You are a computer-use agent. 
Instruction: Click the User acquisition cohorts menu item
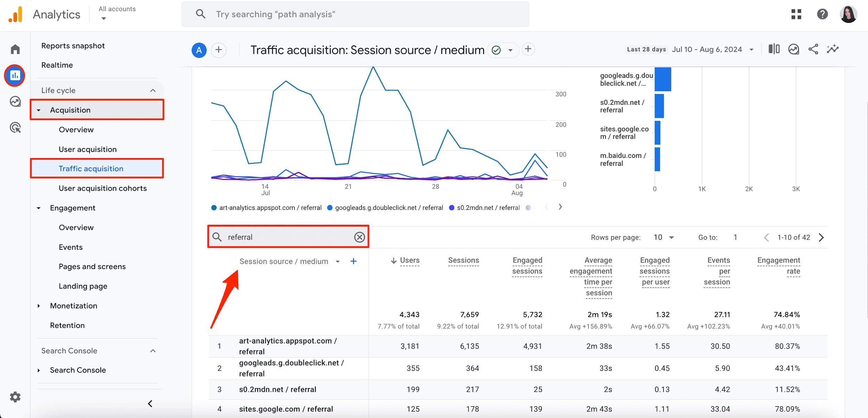(x=102, y=188)
